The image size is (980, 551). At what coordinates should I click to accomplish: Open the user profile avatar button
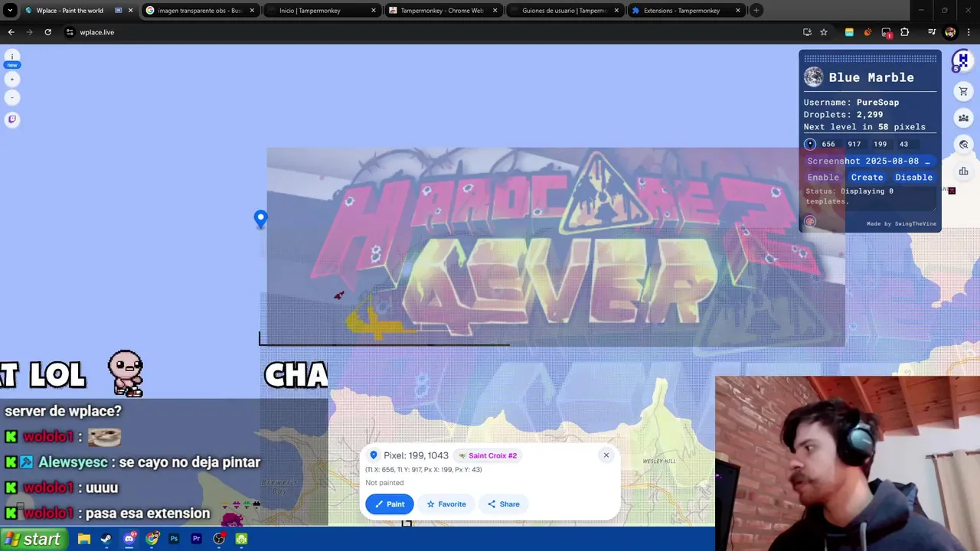click(962, 60)
